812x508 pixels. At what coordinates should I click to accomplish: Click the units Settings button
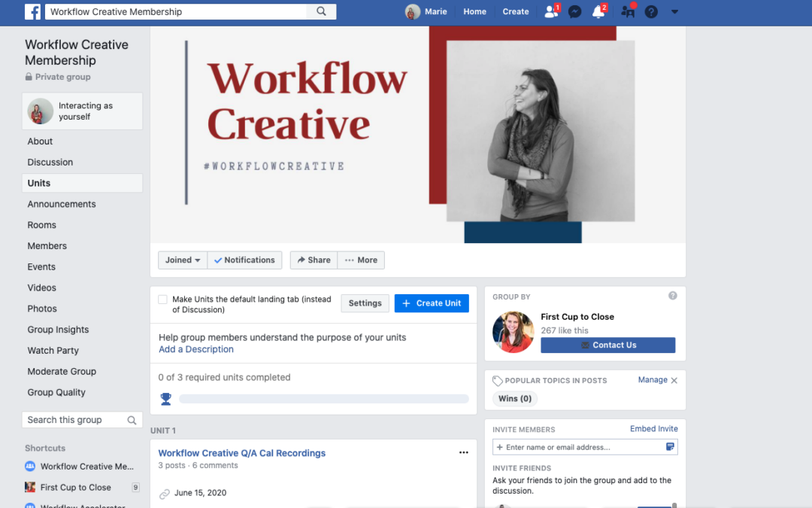click(365, 303)
